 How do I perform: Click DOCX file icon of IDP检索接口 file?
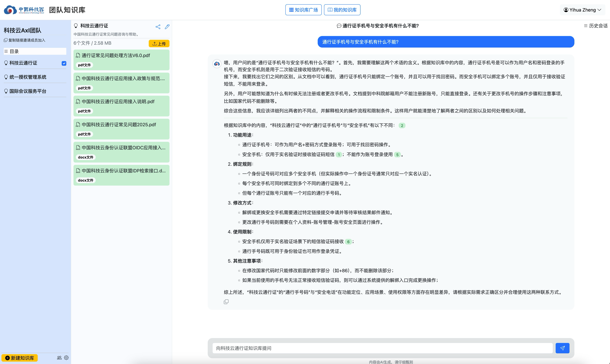pos(78,171)
